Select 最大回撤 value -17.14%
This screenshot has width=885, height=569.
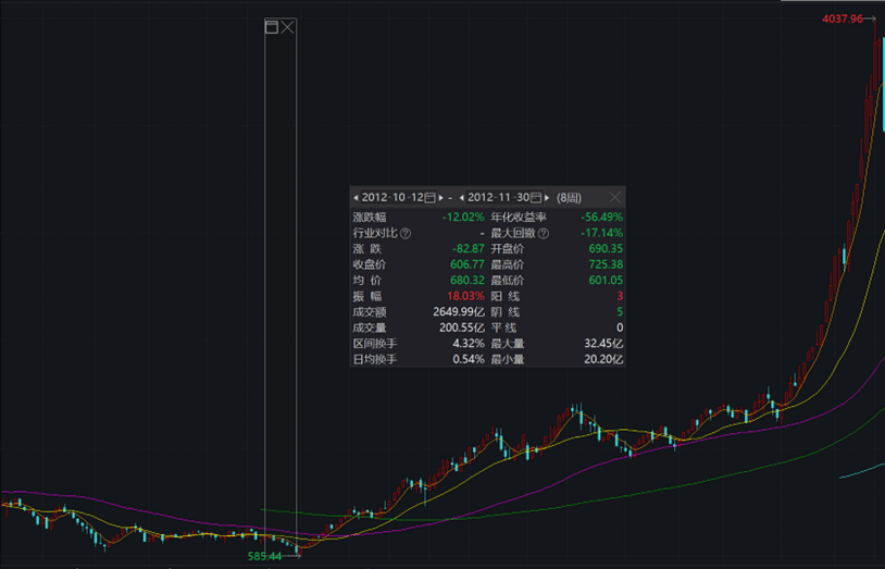click(602, 233)
